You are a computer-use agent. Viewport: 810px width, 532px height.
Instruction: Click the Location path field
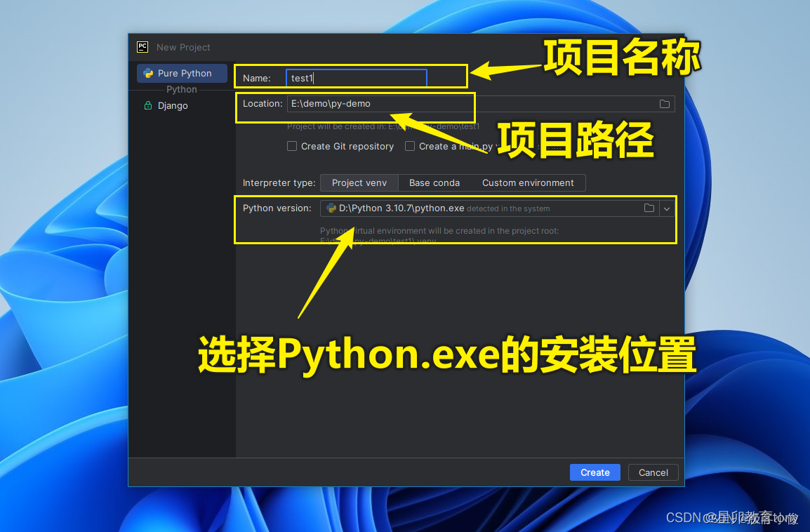click(481, 104)
